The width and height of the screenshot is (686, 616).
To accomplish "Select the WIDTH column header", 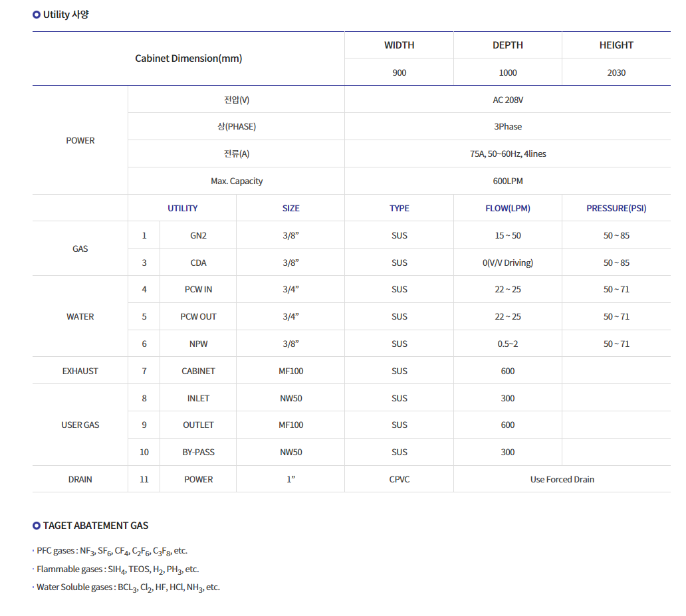I will [399, 45].
